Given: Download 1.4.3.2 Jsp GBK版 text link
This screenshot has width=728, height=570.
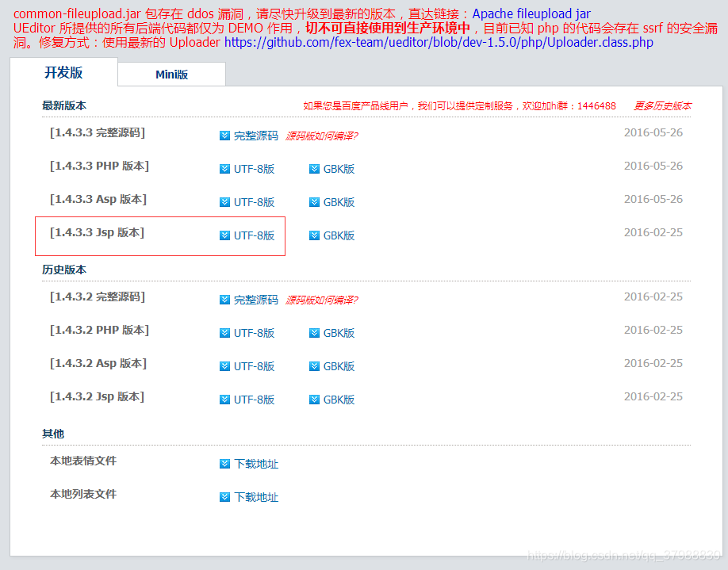Looking at the screenshot, I should (x=339, y=400).
